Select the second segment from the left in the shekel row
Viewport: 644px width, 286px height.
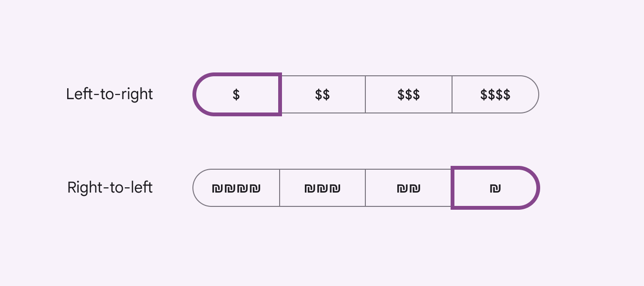click(322, 188)
